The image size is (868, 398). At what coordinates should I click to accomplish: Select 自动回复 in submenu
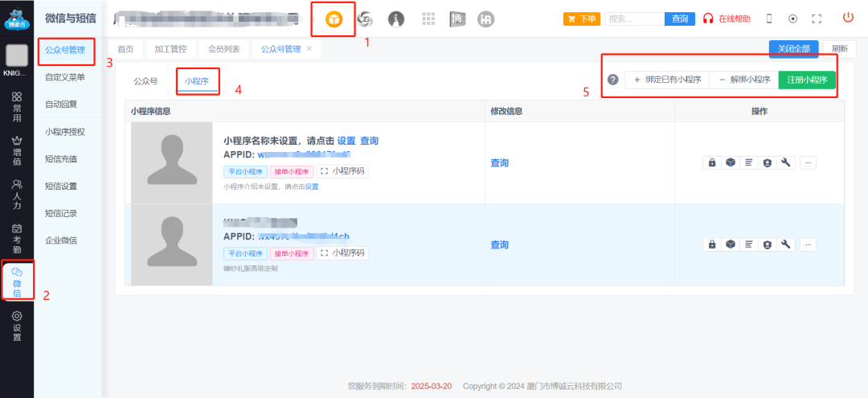tap(61, 104)
